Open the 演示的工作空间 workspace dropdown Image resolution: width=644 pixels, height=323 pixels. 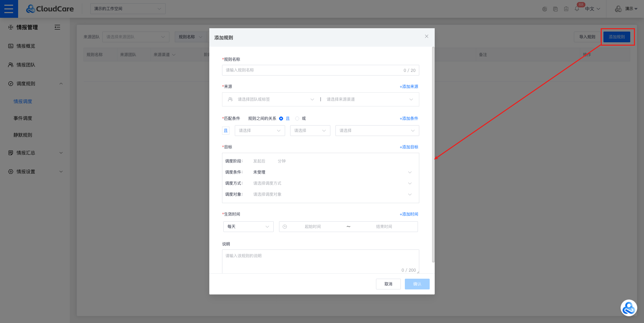pyautogui.click(x=127, y=9)
